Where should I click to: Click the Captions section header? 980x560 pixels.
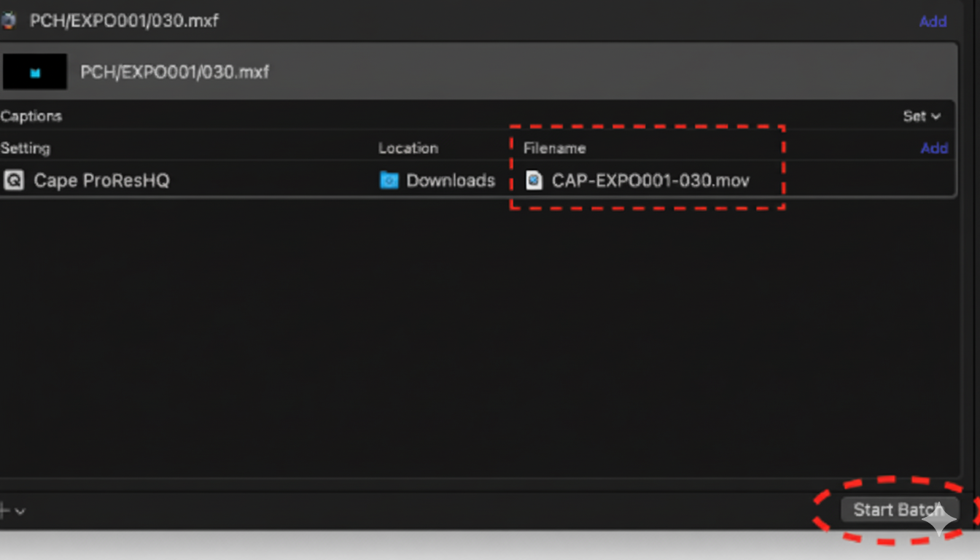click(31, 116)
